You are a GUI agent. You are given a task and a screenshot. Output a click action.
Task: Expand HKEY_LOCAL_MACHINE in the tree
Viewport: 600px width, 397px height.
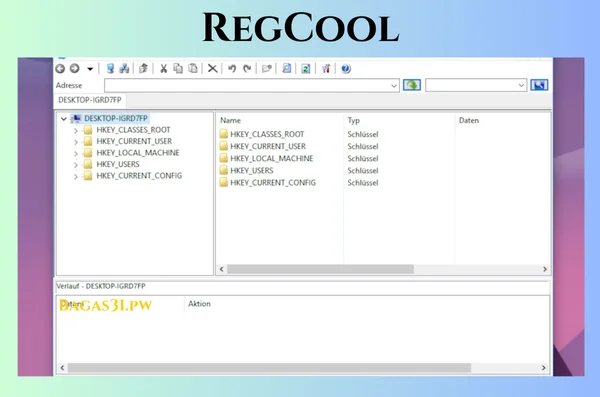[76, 154]
